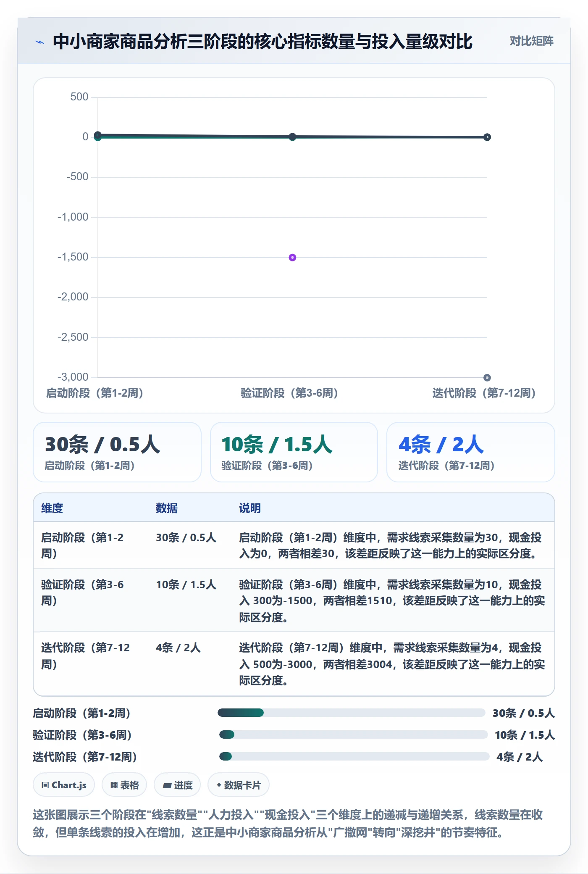Click the x-axis label 迭代阶段(第7-12周)

[x=484, y=393]
